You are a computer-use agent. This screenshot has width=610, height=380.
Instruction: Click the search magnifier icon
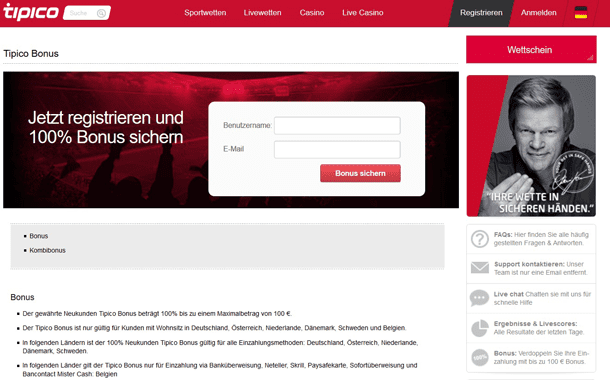tap(101, 13)
